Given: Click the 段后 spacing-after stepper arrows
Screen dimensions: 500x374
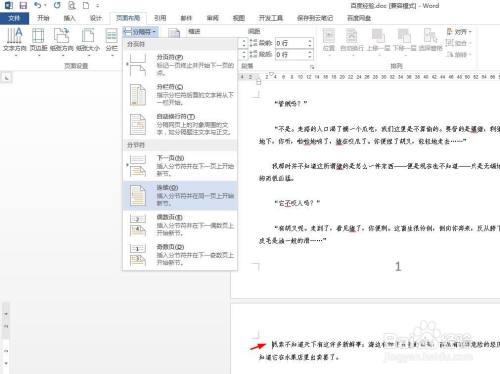Looking at the screenshot, I should point(310,54).
